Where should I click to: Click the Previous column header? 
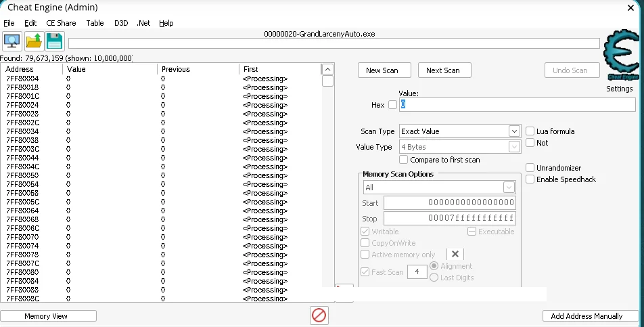pos(198,69)
